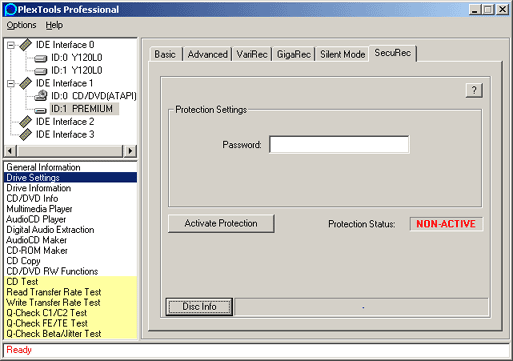Click the hard disk icon beside ID:1 Y120L0

click(41, 71)
